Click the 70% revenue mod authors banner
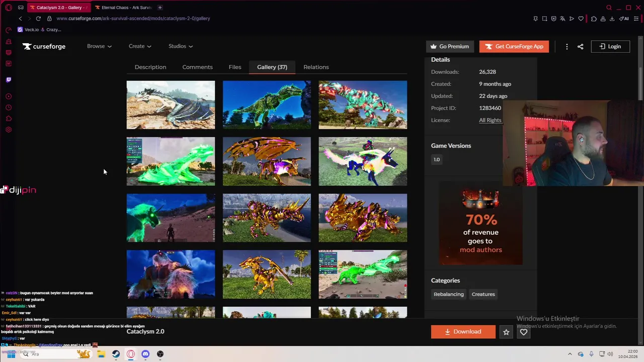This screenshot has height=362, width=644. tap(480, 223)
